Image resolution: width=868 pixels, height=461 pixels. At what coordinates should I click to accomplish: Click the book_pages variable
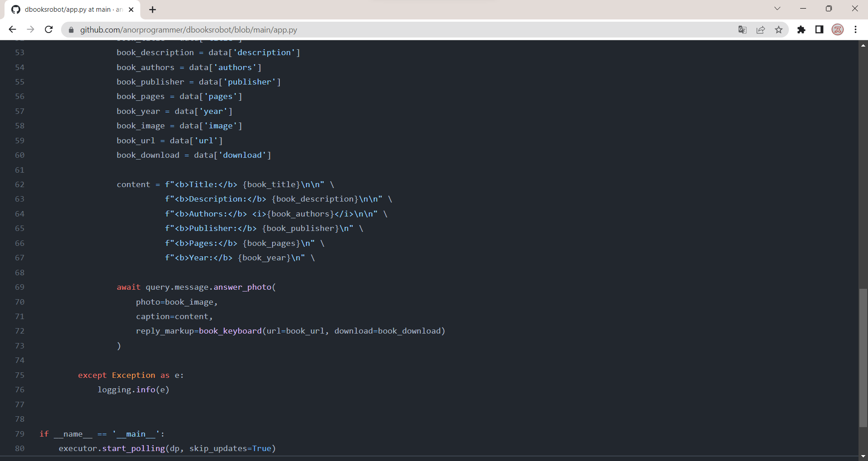click(141, 96)
